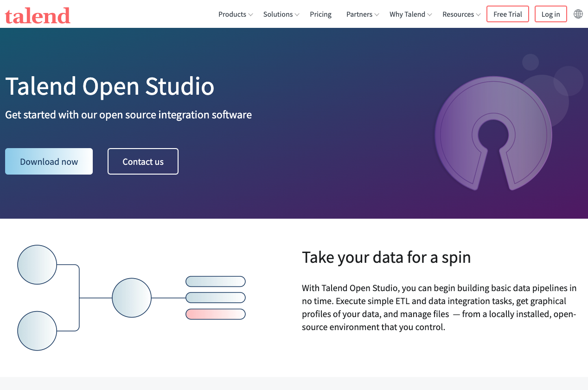Click the Contact us button
This screenshot has height=390, width=588.
coord(143,162)
